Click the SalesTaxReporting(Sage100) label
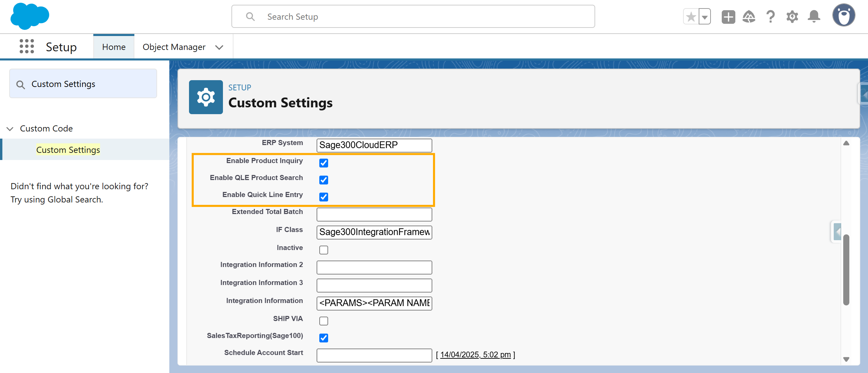The height and width of the screenshot is (373, 868). (x=255, y=336)
